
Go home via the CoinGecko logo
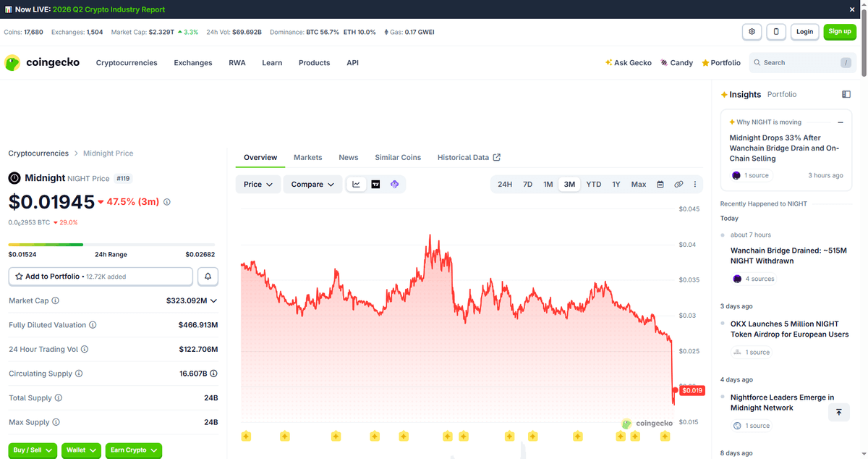(x=42, y=63)
